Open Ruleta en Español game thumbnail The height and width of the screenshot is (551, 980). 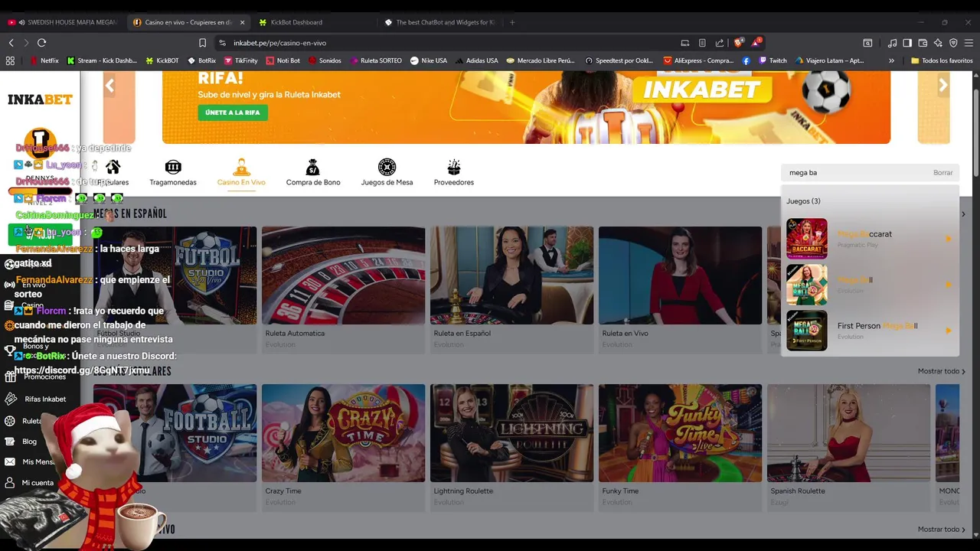(511, 275)
